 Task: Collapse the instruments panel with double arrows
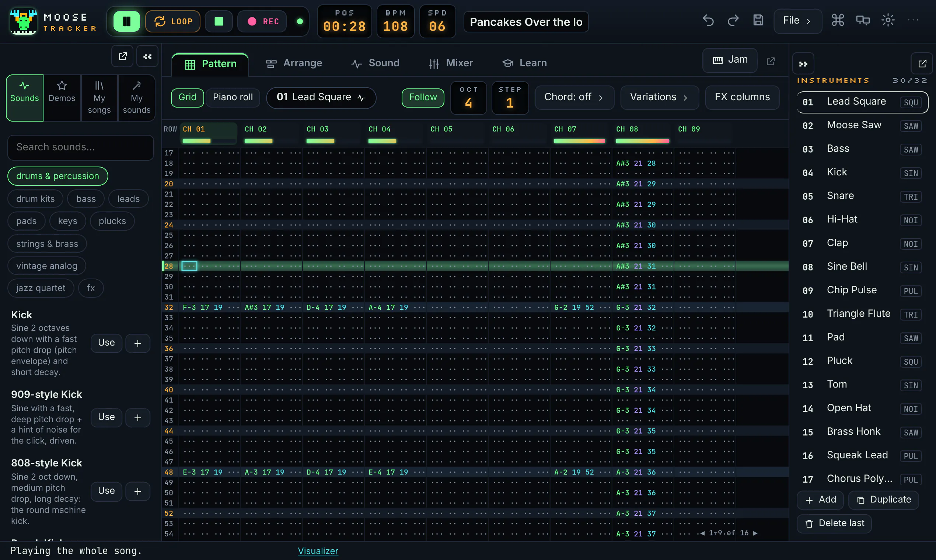click(x=803, y=64)
